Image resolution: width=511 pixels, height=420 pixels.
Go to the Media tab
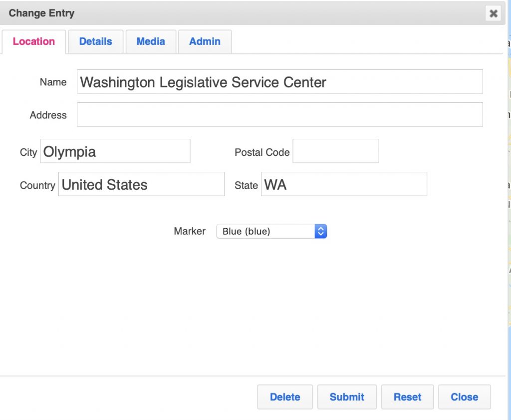(x=151, y=42)
